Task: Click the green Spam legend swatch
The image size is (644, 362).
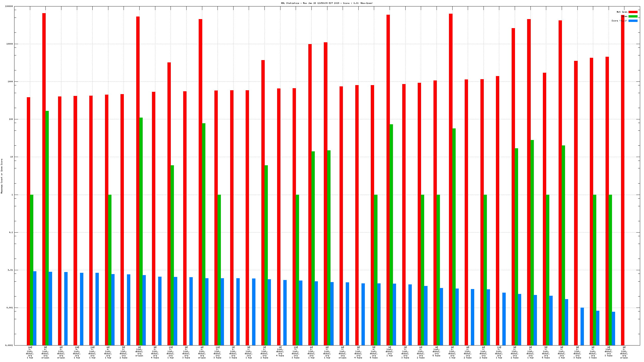Action: [x=633, y=16]
